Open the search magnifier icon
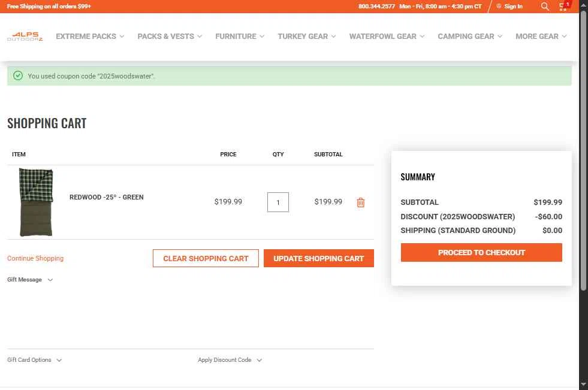The width and height of the screenshot is (588, 390). (x=545, y=7)
